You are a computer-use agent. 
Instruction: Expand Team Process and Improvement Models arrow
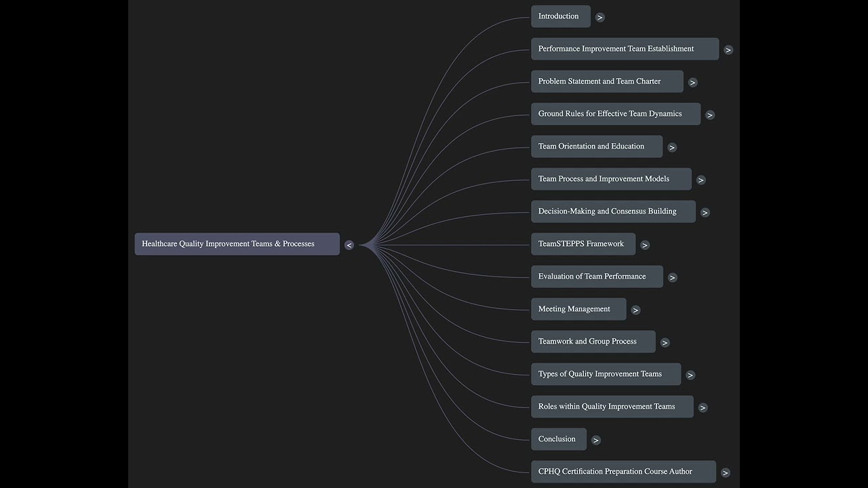(x=701, y=180)
